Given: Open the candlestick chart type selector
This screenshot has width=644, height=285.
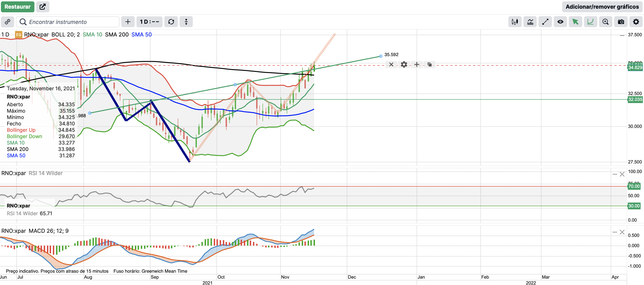Looking at the screenshot, I should [515, 22].
